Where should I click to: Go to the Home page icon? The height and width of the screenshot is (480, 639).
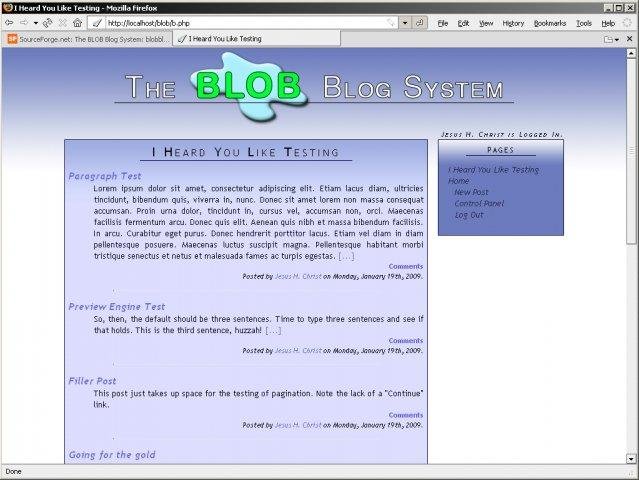tap(77, 23)
